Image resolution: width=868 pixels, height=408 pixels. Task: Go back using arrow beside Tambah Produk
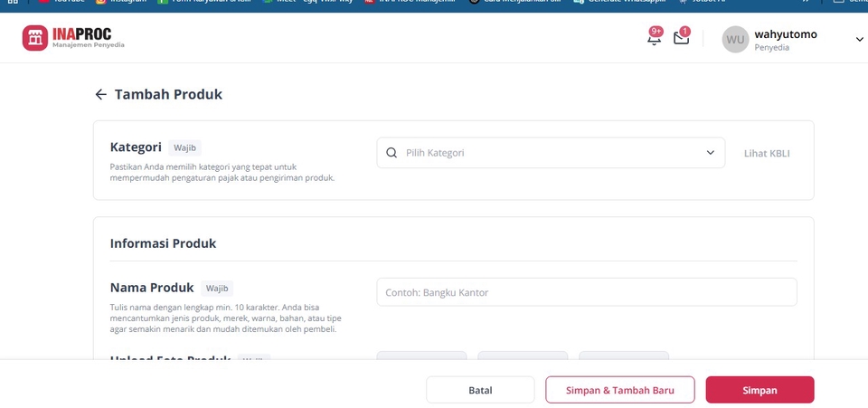(100, 95)
